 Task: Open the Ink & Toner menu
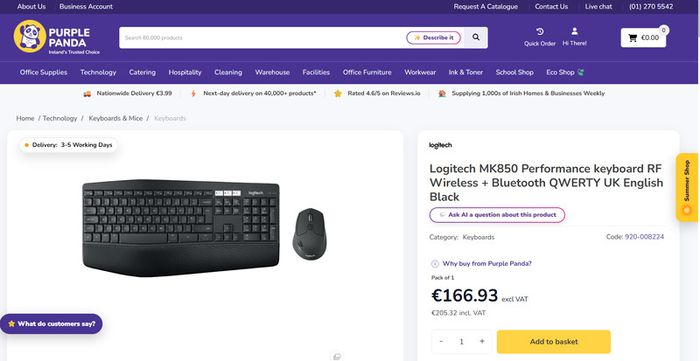466,72
